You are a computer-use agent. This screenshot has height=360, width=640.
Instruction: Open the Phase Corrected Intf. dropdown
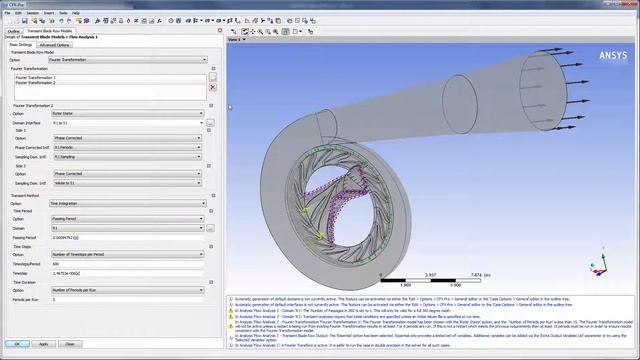[x=128, y=147]
